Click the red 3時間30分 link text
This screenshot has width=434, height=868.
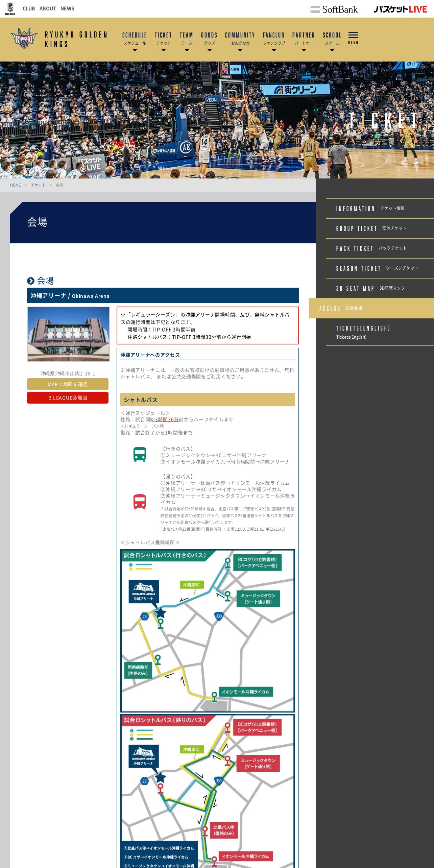(x=167, y=419)
